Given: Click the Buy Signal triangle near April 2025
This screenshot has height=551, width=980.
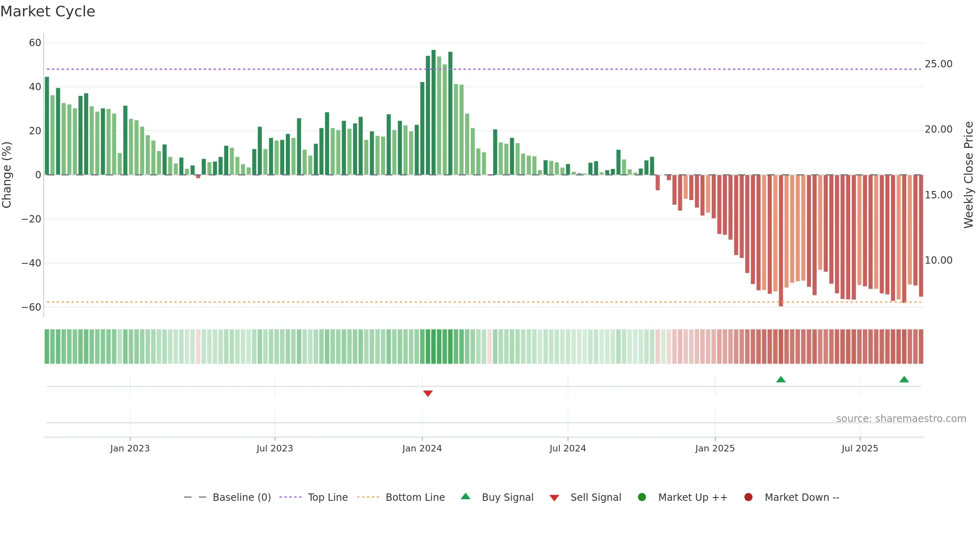Looking at the screenshot, I should (x=781, y=380).
